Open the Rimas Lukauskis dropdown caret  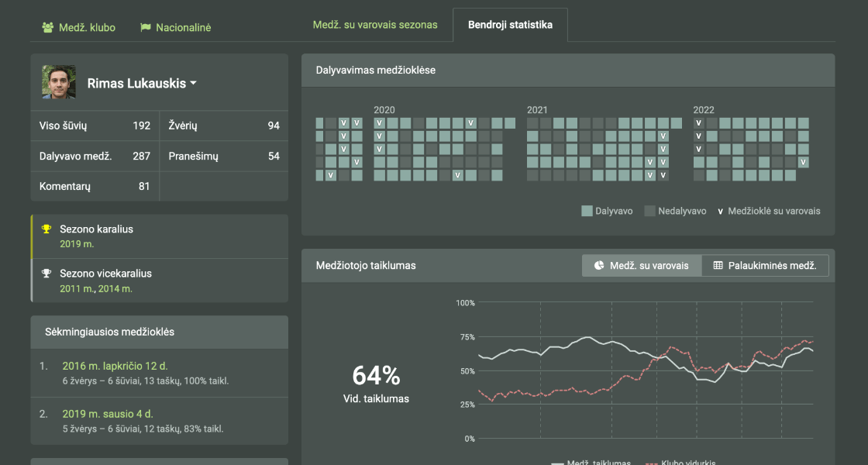click(193, 83)
